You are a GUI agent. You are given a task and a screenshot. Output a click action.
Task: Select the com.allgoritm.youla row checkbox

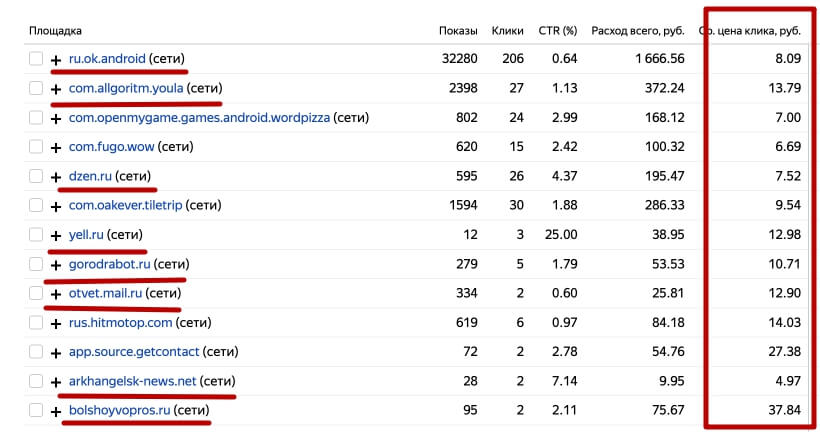tap(36, 88)
